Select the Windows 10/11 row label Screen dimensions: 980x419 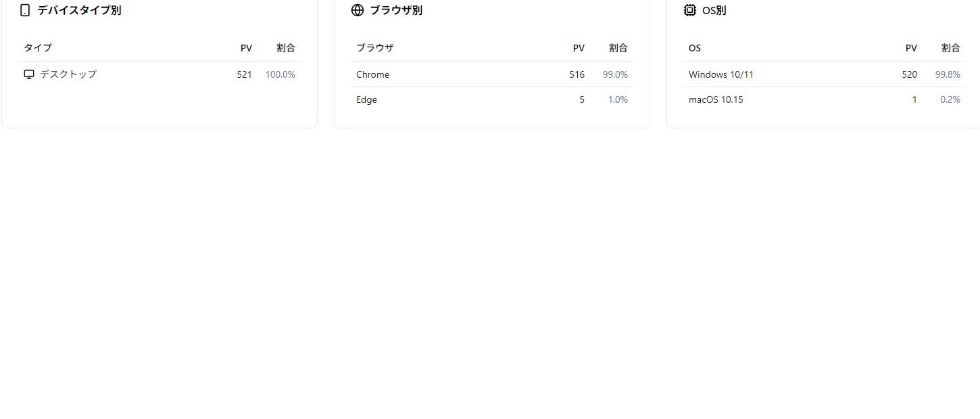721,74
